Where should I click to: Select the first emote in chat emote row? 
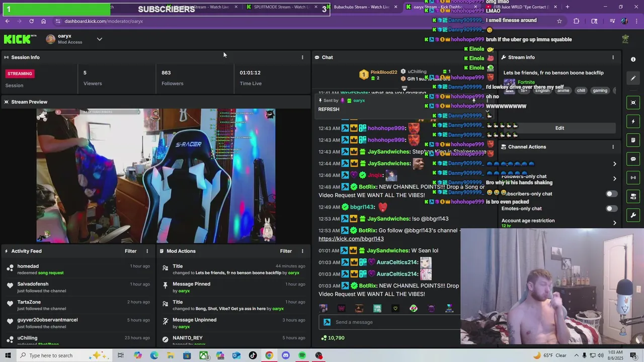tap(323, 308)
